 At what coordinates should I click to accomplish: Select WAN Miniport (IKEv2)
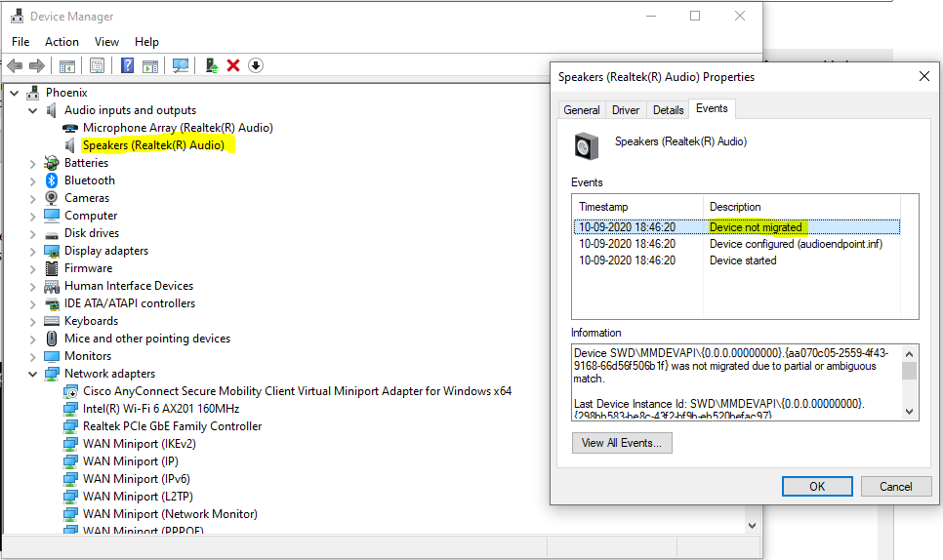[x=140, y=444]
